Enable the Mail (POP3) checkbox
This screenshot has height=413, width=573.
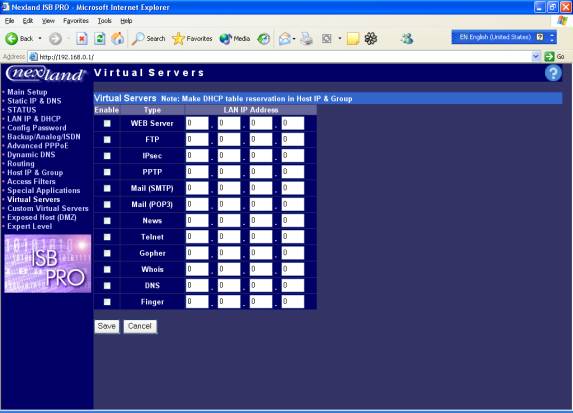coord(107,205)
